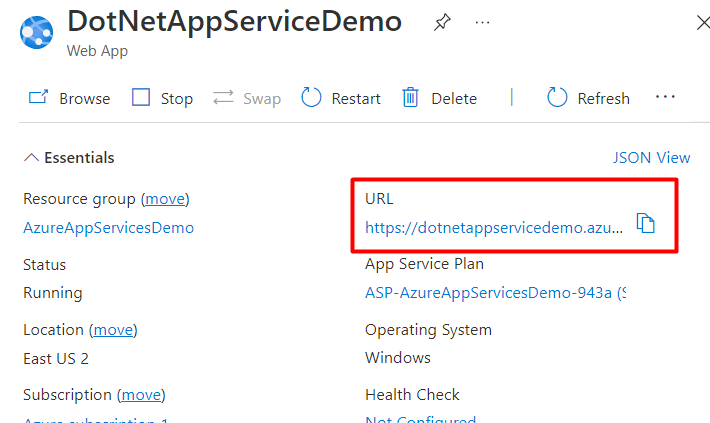Stop the web app
Screen dimensions: 710x423
(162, 98)
